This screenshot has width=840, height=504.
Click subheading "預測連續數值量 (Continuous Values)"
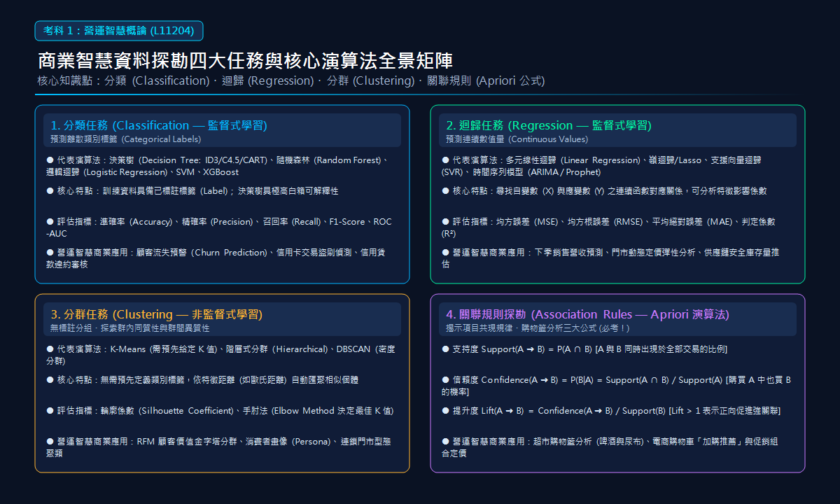[519, 139]
